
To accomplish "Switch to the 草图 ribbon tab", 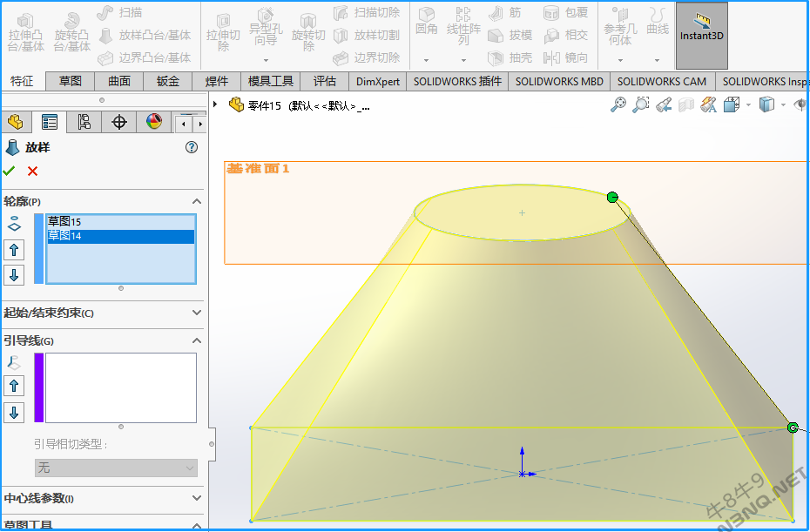I will (71, 81).
